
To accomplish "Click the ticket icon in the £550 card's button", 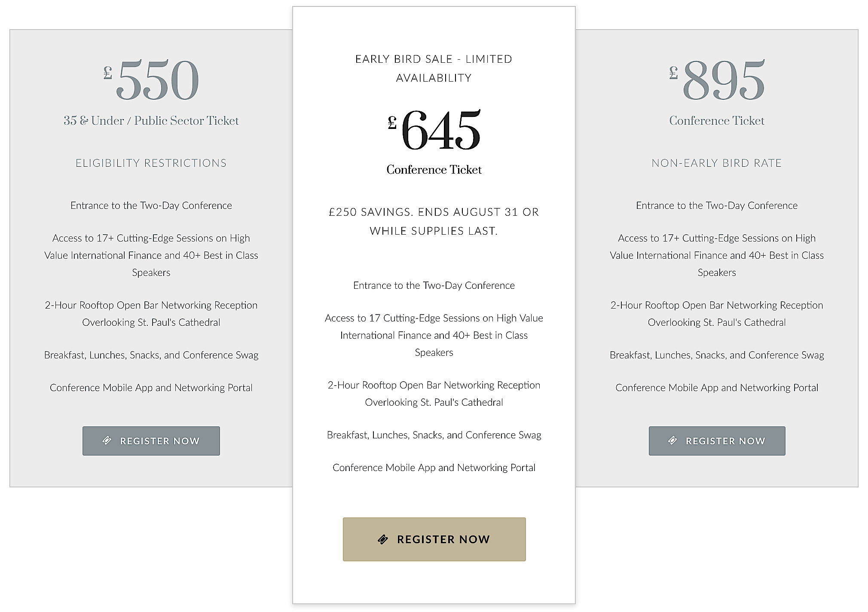I will [107, 441].
